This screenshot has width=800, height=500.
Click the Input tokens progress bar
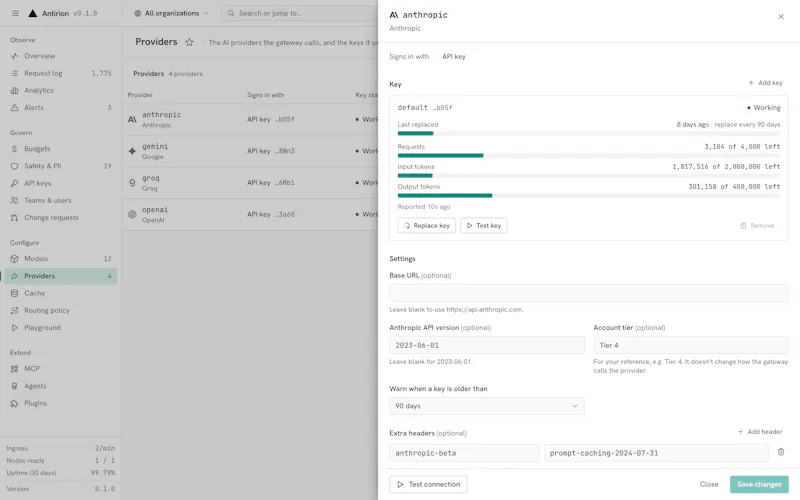pos(589,176)
